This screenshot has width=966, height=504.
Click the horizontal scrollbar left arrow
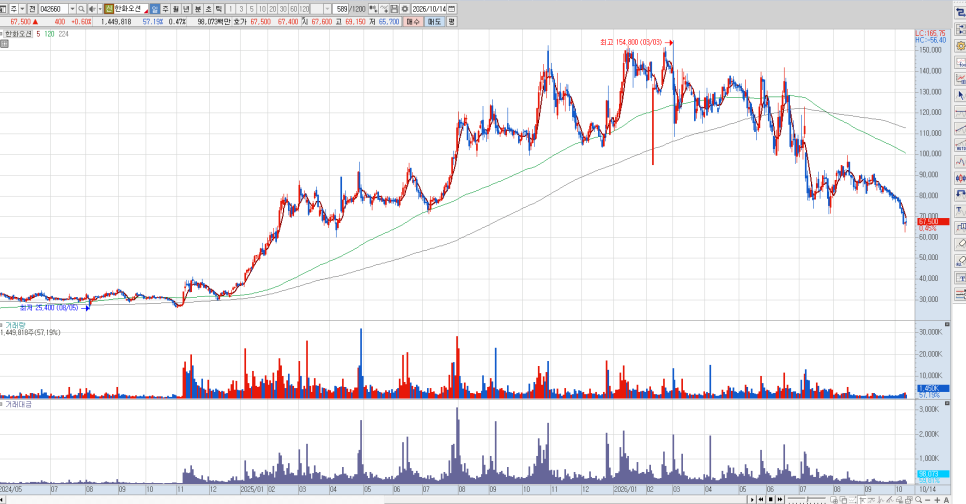(2, 500)
